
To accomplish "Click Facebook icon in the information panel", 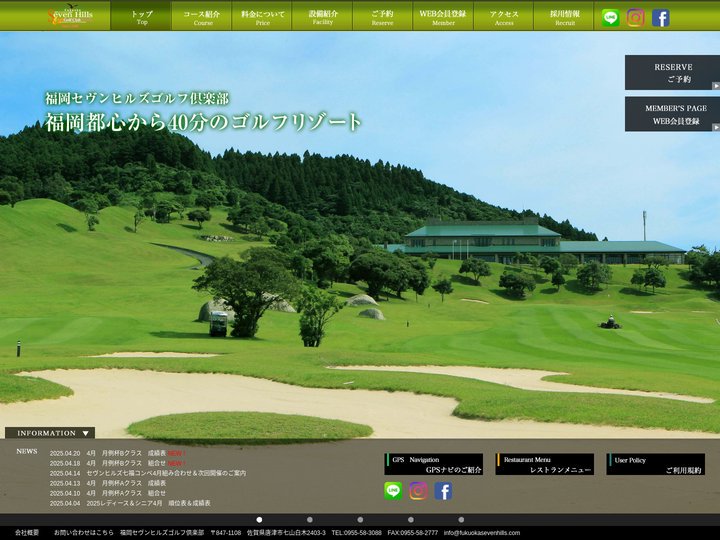I will pos(443,491).
